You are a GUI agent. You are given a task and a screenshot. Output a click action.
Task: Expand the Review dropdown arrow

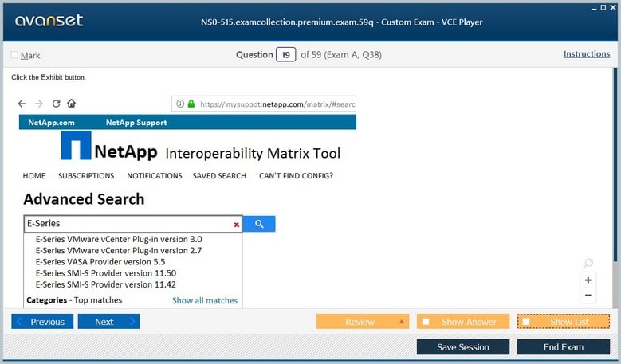coord(402,322)
